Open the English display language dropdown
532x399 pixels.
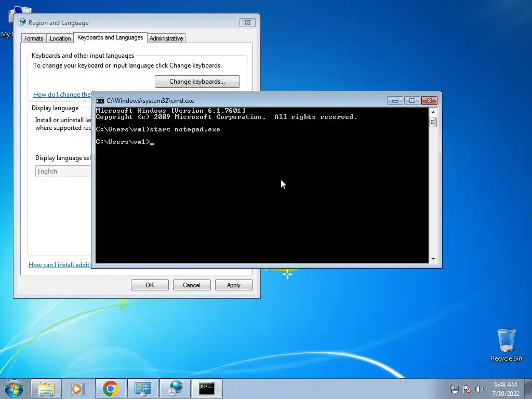(x=63, y=171)
